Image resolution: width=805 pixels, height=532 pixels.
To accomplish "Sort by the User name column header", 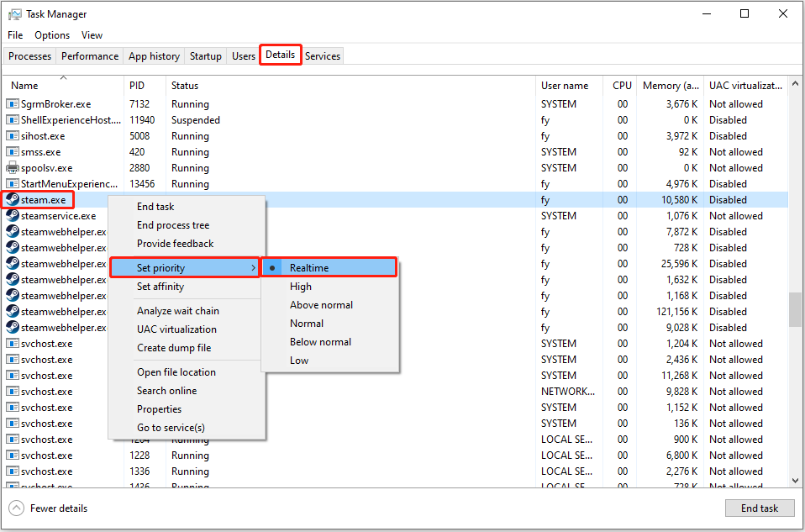I will 570,86.
